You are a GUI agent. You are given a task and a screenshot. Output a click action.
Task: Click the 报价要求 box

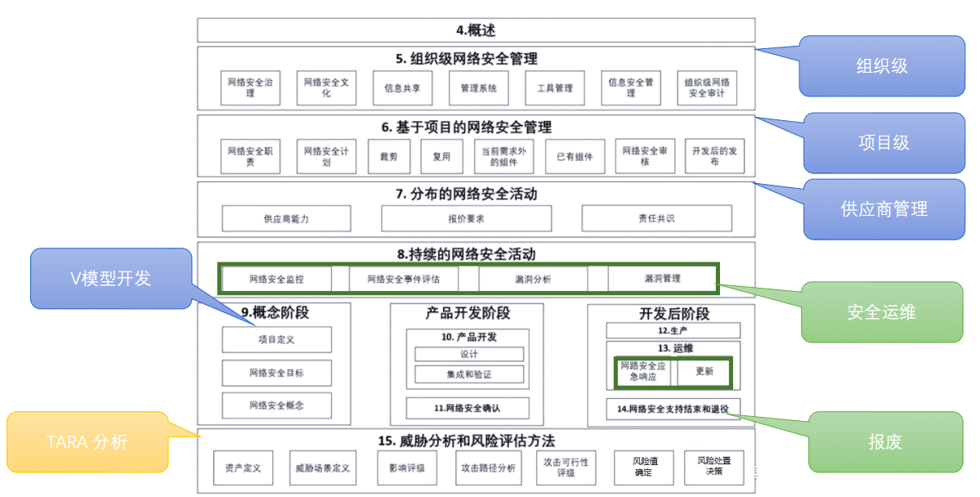(x=466, y=218)
